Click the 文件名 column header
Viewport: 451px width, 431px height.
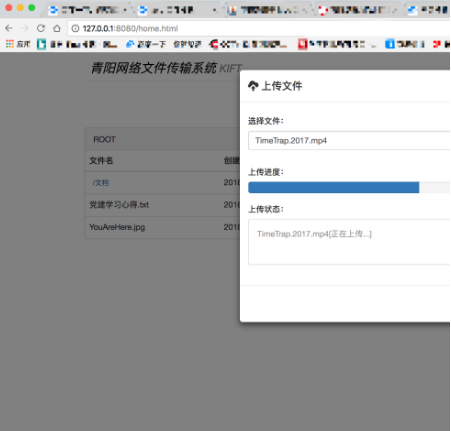tap(101, 161)
